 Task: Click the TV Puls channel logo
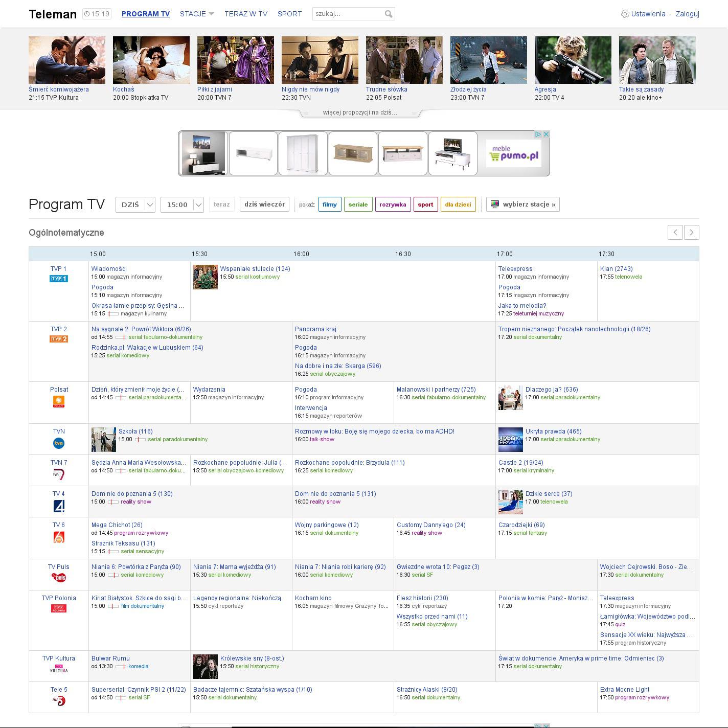[x=58, y=578]
